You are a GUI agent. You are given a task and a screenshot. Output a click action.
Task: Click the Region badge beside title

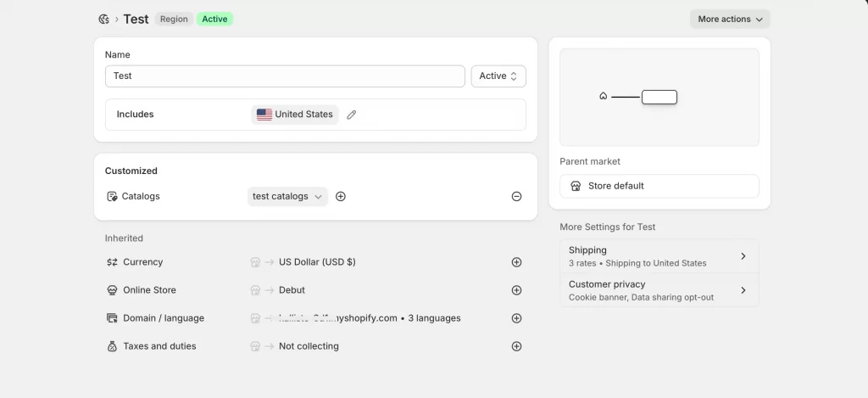[x=174, y=19]
